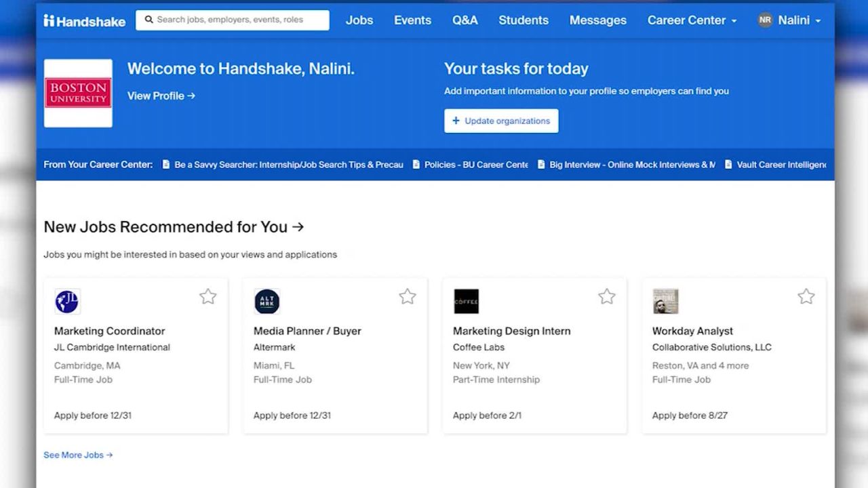Image resolution: width=868 pixels, height=488 pixels.
Task: Click the Handshake logo
Action: [x=85, y=21]
